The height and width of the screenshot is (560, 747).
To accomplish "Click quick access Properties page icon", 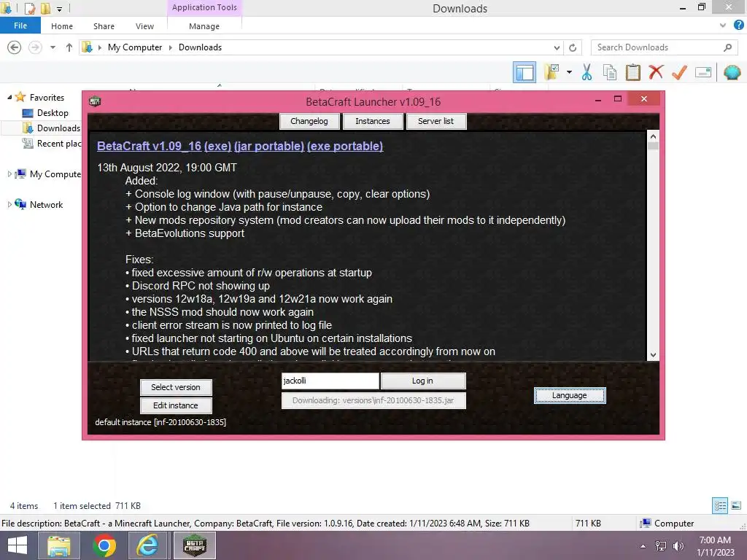I will (29, 8).
